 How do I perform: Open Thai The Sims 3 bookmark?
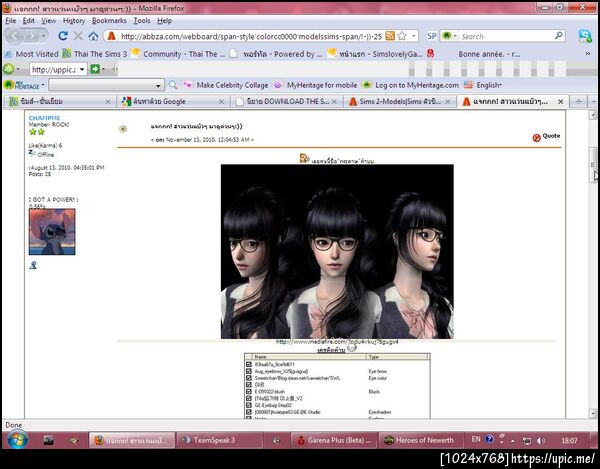95,54
